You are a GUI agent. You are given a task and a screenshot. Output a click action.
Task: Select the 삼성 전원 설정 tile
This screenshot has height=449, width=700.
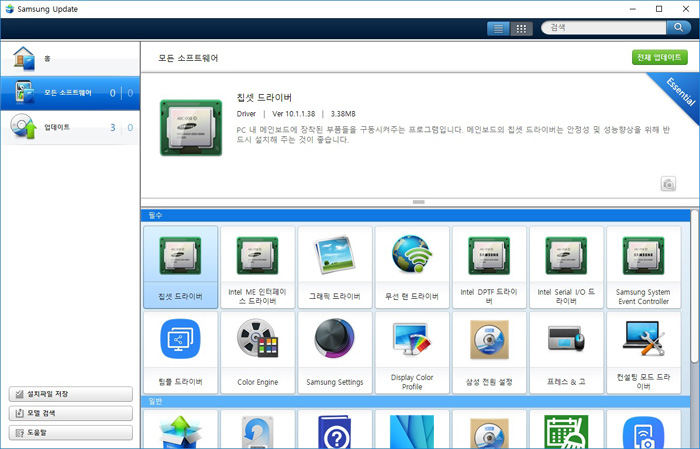pyautogui.click(x=489, y=351)
